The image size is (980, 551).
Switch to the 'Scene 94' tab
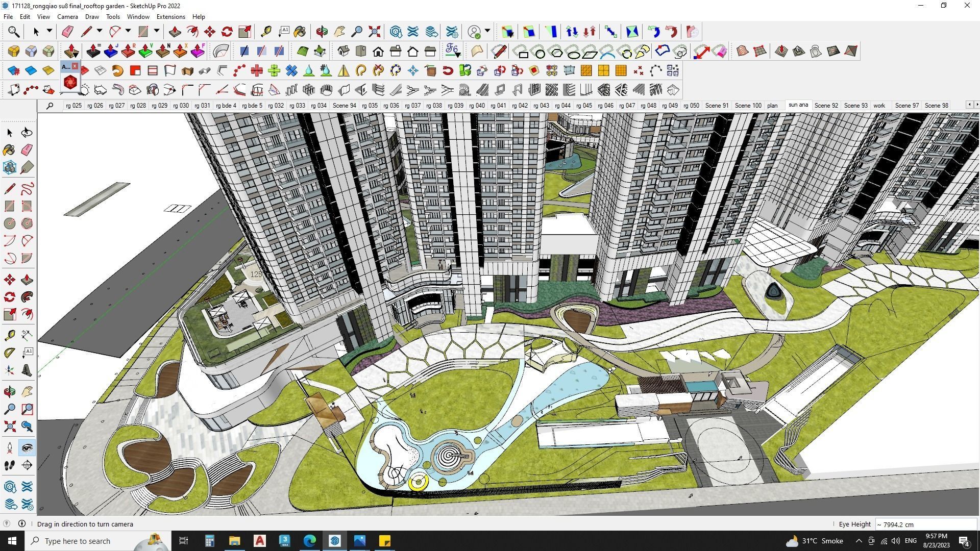pos(345,106)
